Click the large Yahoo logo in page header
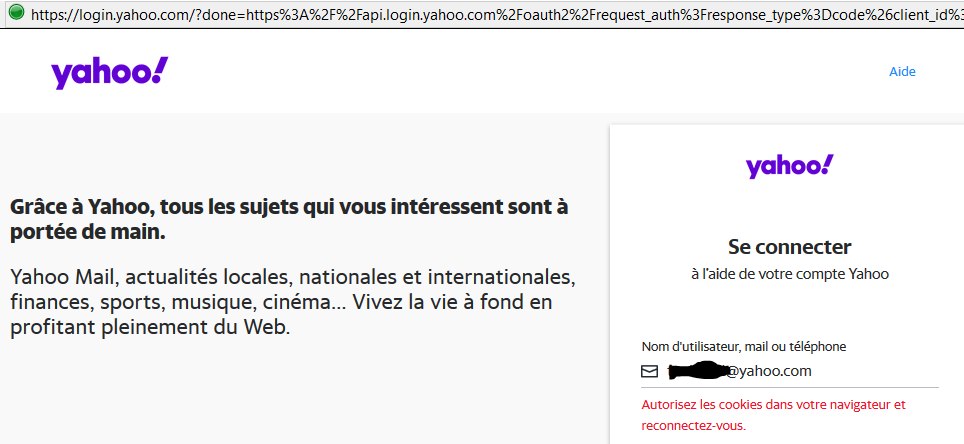964x444 pixels. tap(109, 73)
